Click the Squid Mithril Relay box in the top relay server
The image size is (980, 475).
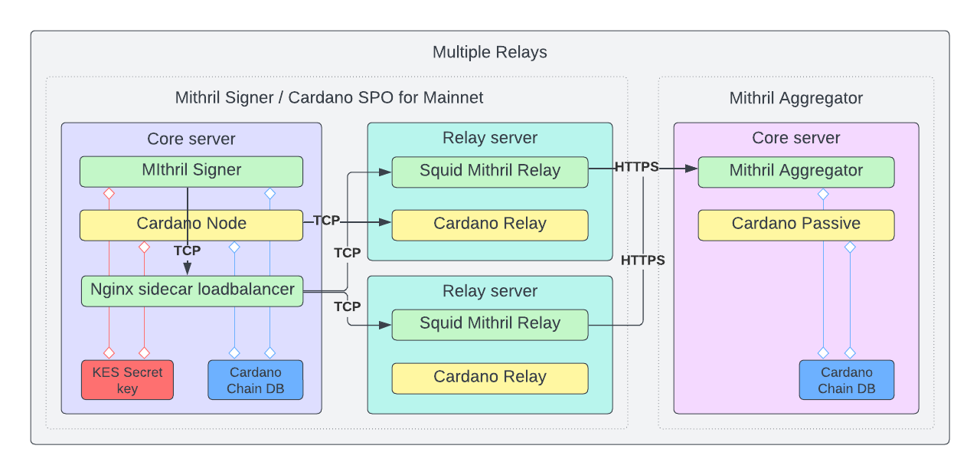pyautogui.click(x=490, y=172)
